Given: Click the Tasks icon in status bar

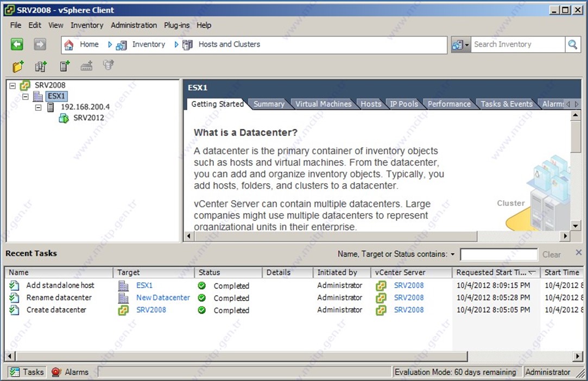Looking at the screenshot, I should 15,372.
